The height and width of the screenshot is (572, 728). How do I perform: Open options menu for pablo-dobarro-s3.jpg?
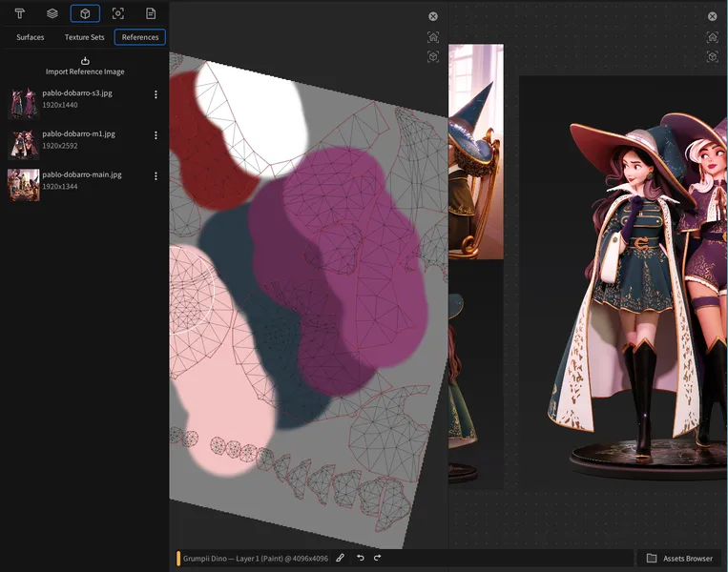(156, 95)
